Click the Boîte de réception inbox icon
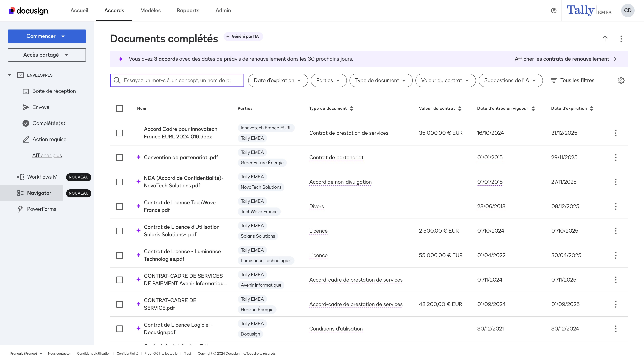Image resolution: width=644 pixels, height=362 pixels. pyautogui.click(x=26, y=91)
